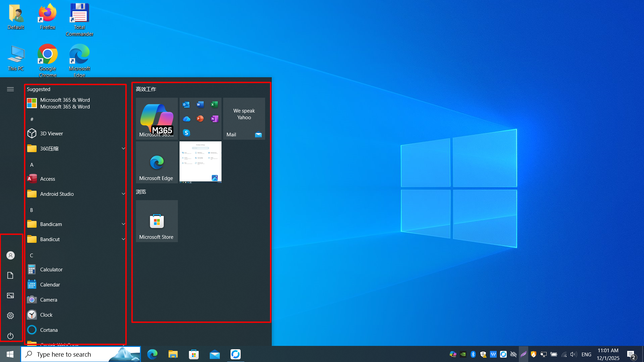The height and width of the screenshot is (362, 644).
Task: Click the Bluetooth tray icon
Action: (473, 354)
